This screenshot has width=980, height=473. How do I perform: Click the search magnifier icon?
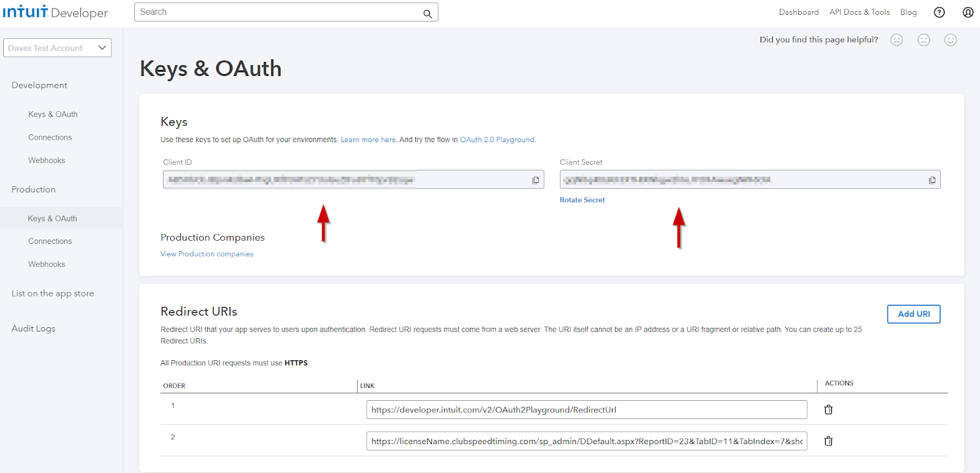[428, 13]
